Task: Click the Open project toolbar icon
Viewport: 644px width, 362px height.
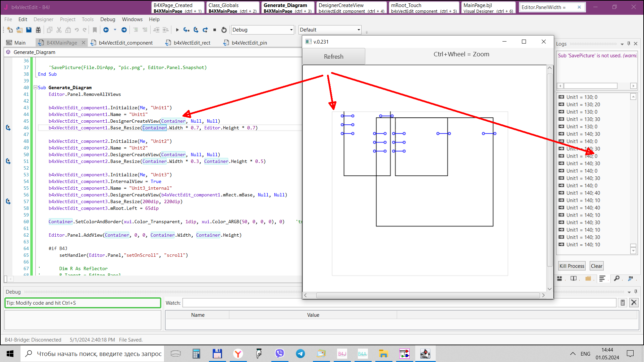Action: coord(19,30)
